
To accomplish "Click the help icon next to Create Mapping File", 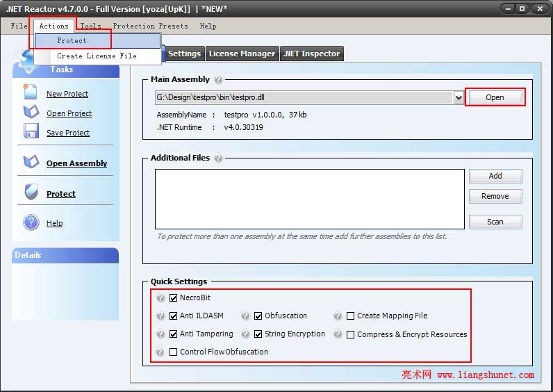I will [338, 316].
